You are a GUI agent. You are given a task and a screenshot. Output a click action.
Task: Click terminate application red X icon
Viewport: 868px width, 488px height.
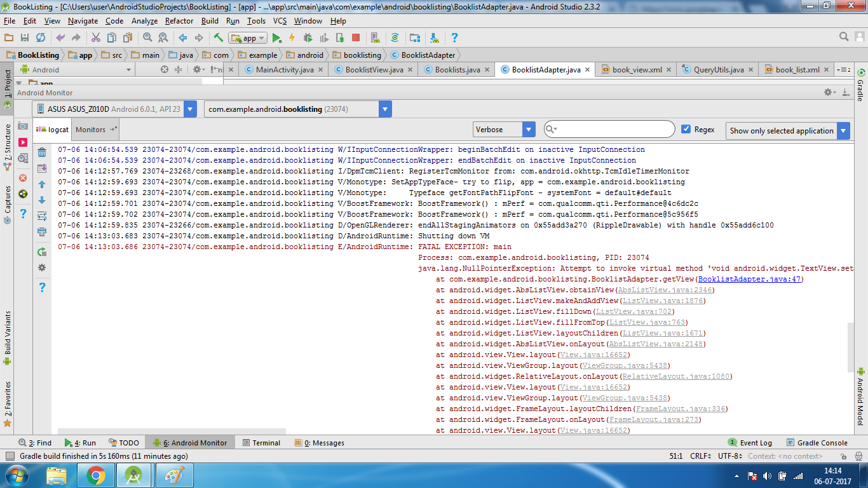pos(23,178)
